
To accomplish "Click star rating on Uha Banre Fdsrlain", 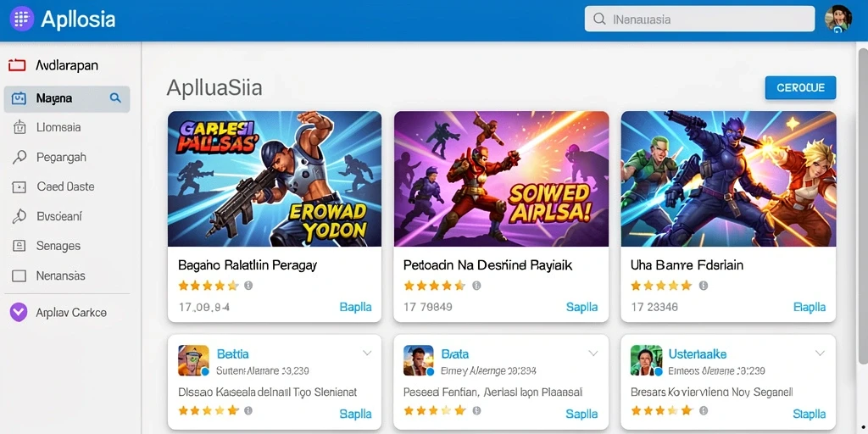I will pyautogui.click(x=661, y=286).
